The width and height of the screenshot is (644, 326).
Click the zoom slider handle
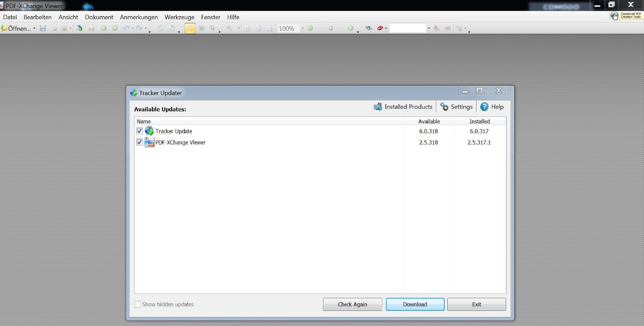click(331, 28)
